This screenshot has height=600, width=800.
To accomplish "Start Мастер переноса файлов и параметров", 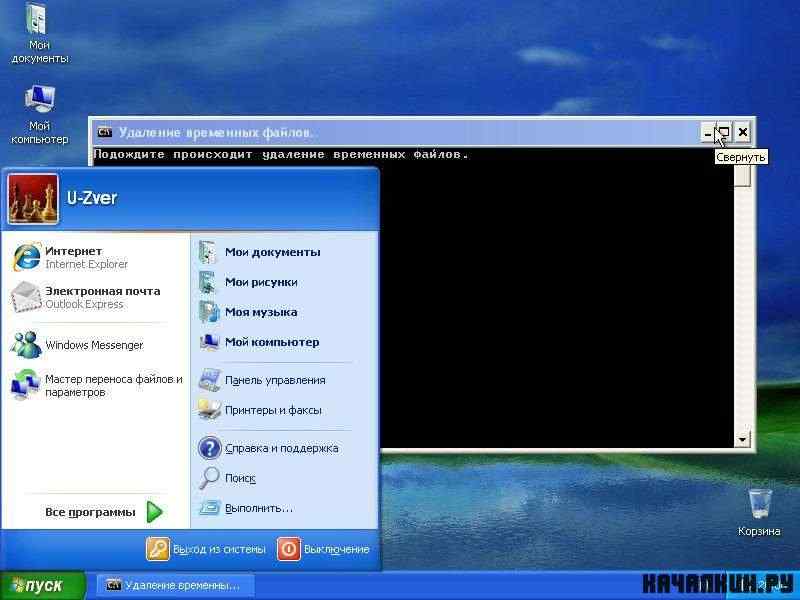I will point(97,385).
